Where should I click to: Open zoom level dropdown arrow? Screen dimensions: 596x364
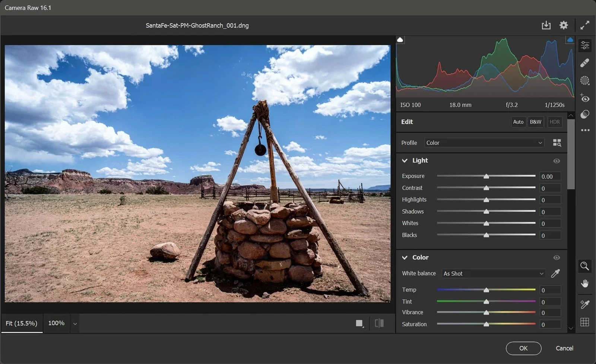75,323
